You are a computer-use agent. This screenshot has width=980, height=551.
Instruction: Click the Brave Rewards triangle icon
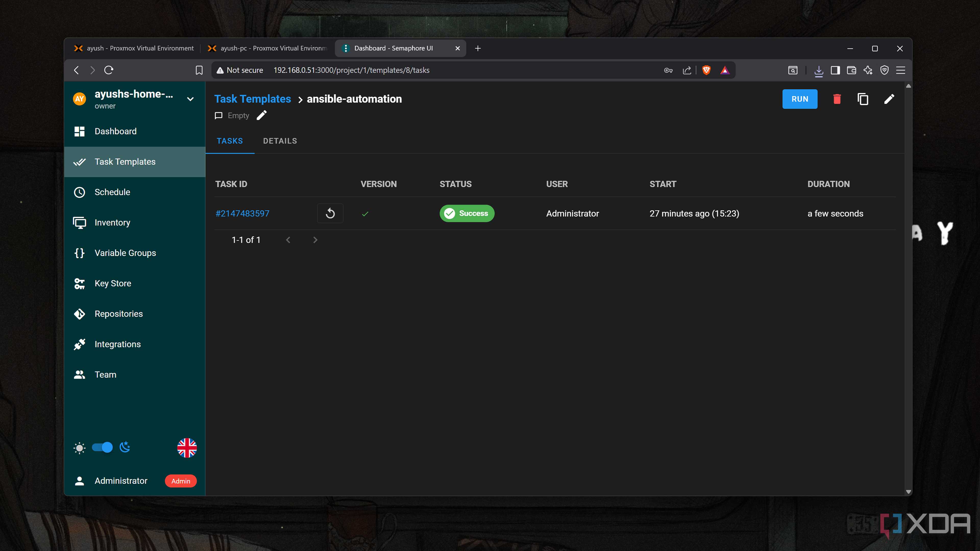coord(725,70)
